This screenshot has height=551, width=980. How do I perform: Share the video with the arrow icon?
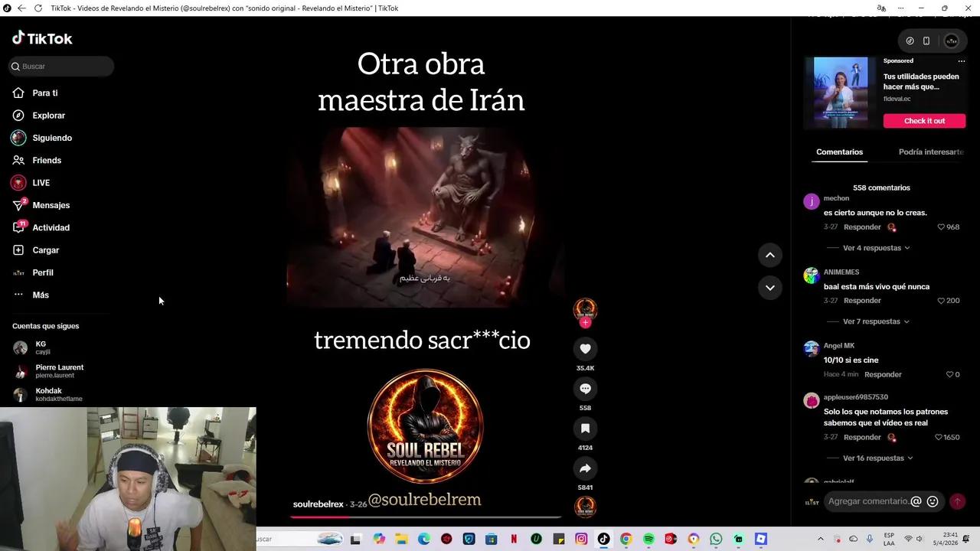click(585, 468)
